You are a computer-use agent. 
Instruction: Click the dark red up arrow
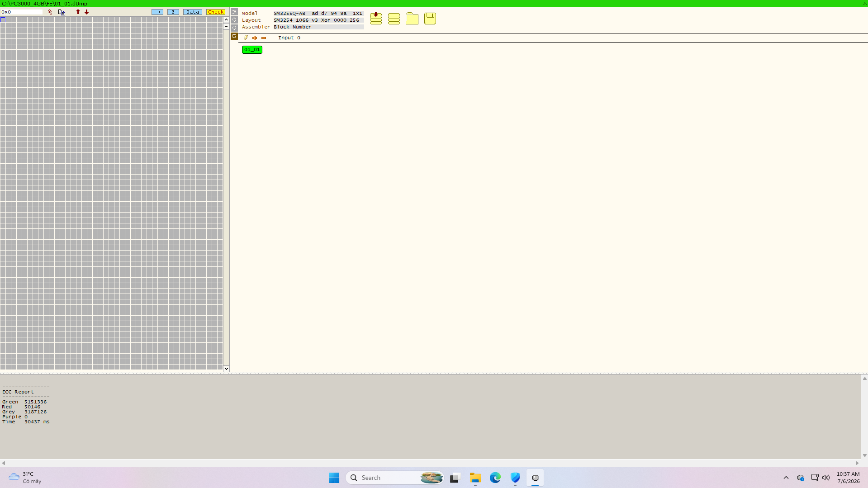pos(78,12)
